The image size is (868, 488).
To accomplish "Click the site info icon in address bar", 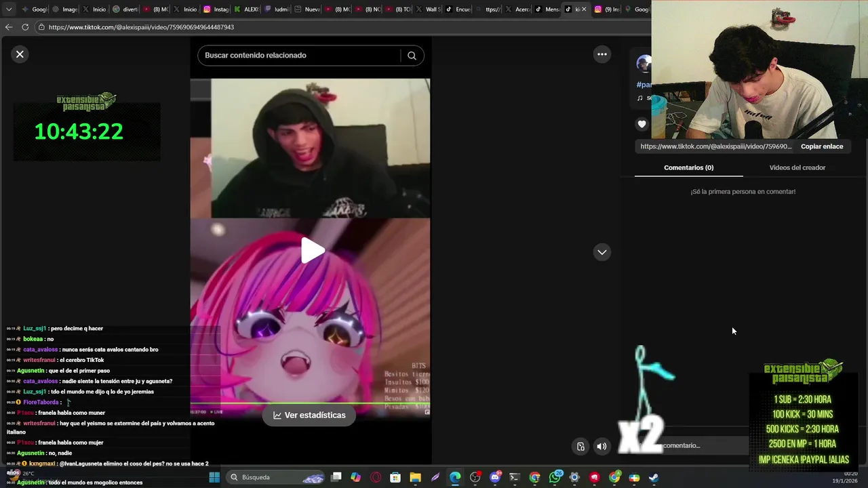I will coord(41,27).
